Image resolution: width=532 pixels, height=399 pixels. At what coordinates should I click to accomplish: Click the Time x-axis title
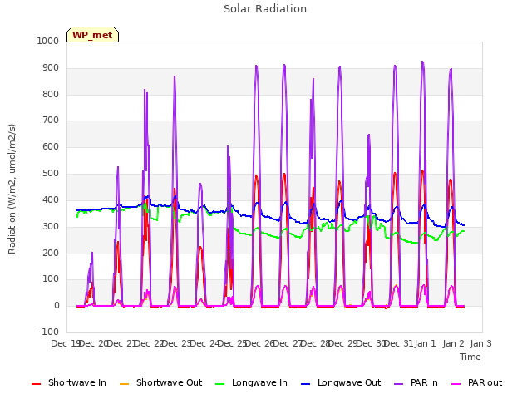pos(470,357)
